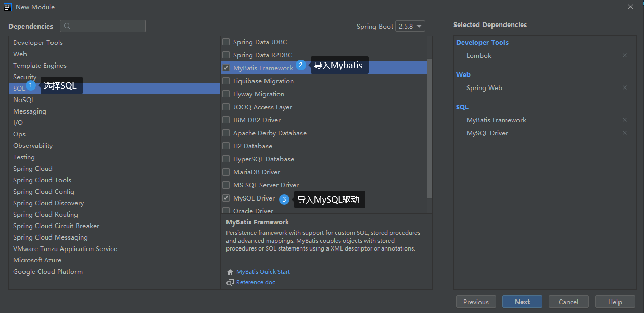
Task: Click the IntelliJ logo in title bar
Action: (x=8, y=7)
